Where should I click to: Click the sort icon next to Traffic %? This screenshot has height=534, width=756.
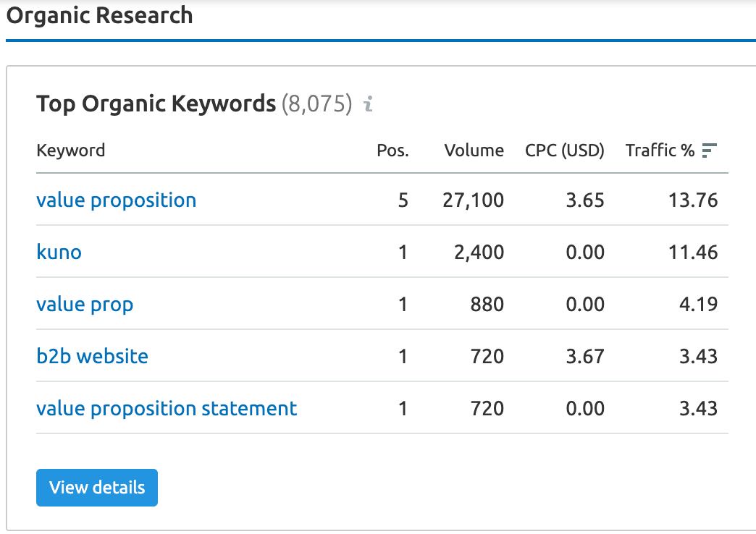[x=709, y=151]
